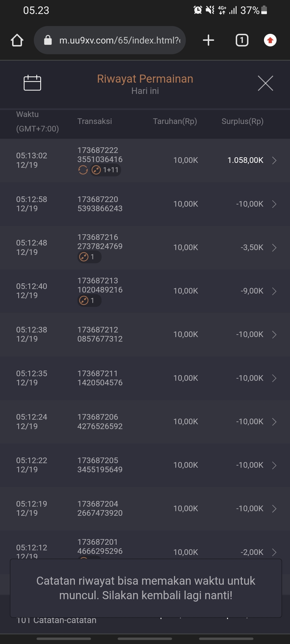Select transaction 173687211 1420504576 row
This screenshot has width=290, height=644.
tap(100, 378)
